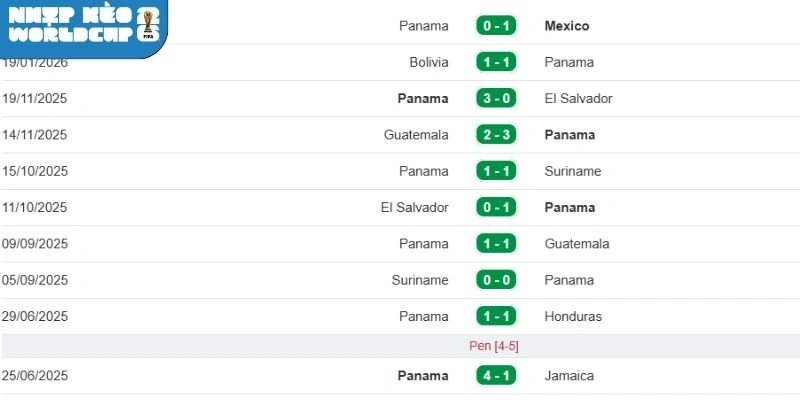The height and width of the screenshot is (400, 800).
Task: Select the Jamaica team name
Action: (x=569, y=376)
